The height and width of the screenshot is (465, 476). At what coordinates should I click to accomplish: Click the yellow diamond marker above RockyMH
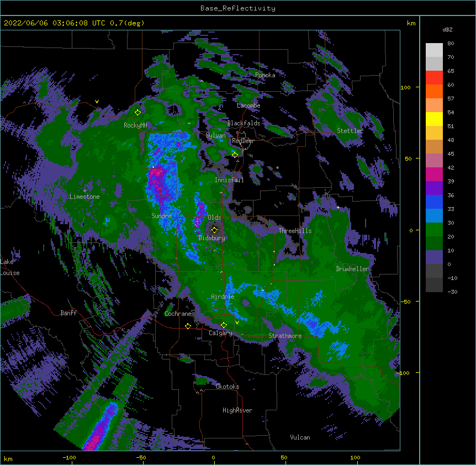pos(138,113)
